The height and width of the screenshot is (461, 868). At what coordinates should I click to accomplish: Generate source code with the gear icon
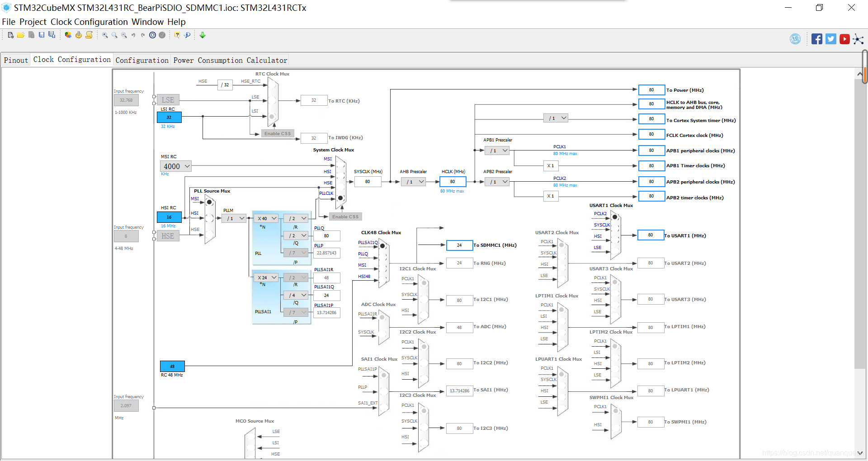tap(79, 35)
